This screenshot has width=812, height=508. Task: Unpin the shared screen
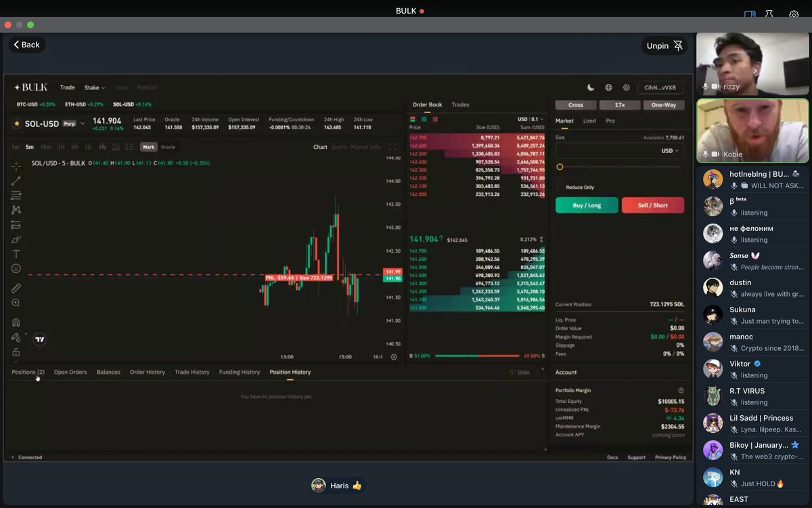point(664,45)
